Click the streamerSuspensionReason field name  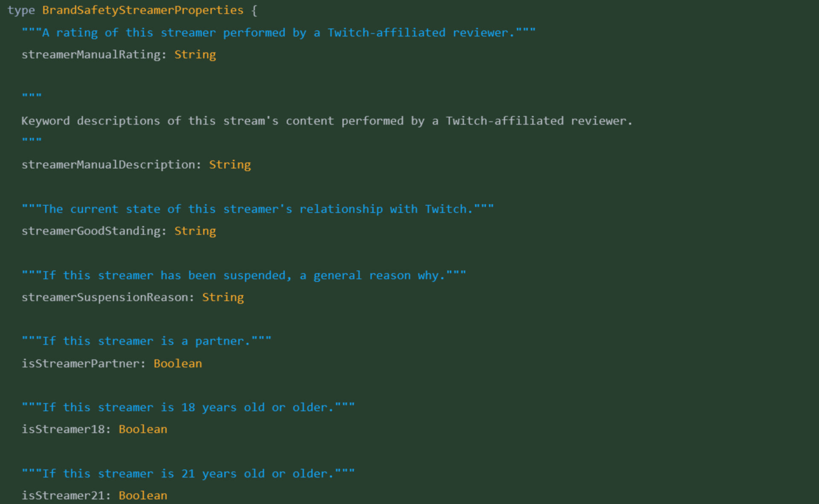(x=105, y=297)
